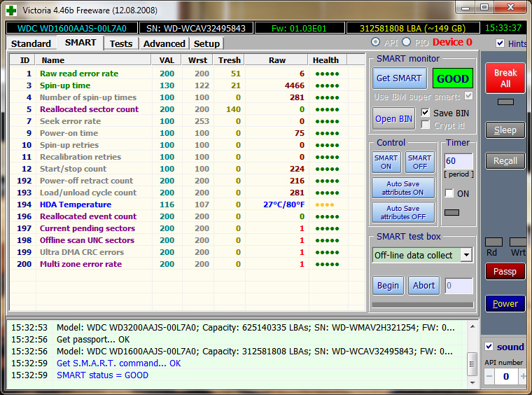The height and width of the screenshot is (395, 532).
Task: Toggle the sound checkbox
Action: pos(489,347)
